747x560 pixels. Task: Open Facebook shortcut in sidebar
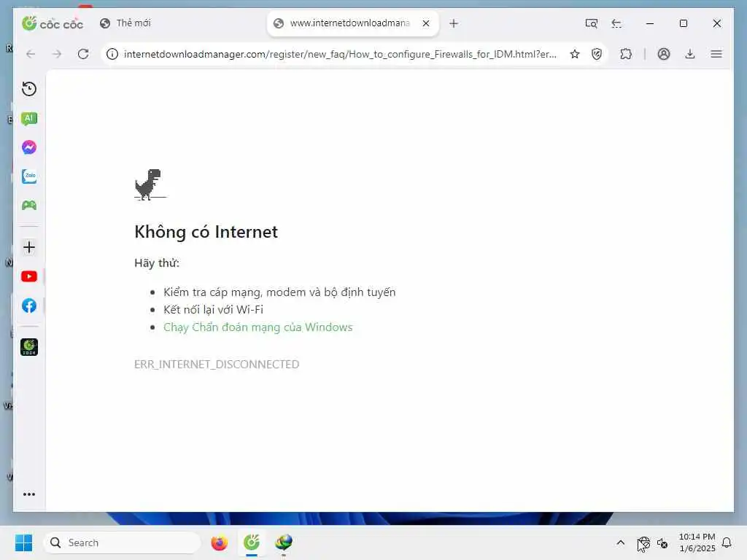click(29, 306)
